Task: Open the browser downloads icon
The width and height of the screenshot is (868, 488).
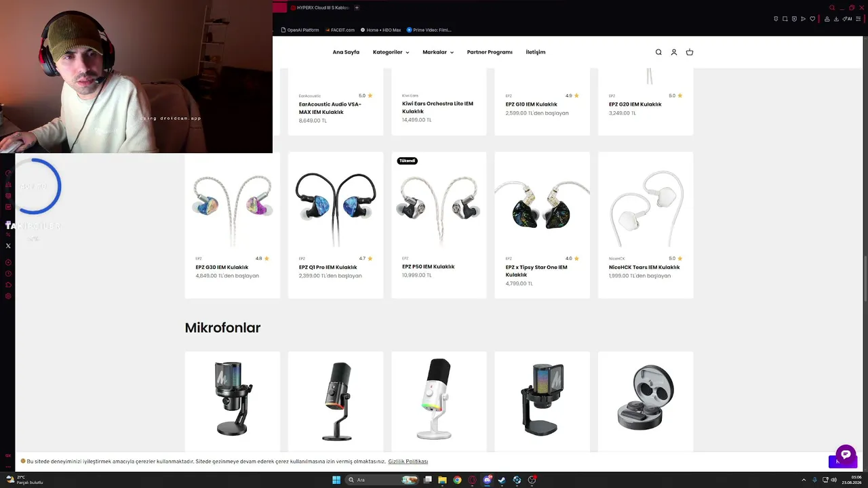Action: pos(836,19)
